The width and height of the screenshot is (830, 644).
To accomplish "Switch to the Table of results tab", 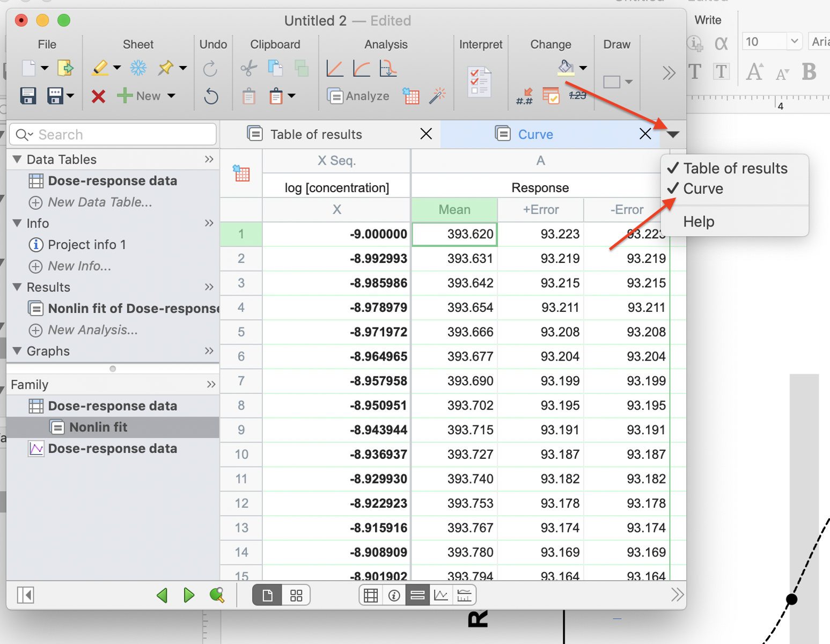I will [x=316, y=134].
